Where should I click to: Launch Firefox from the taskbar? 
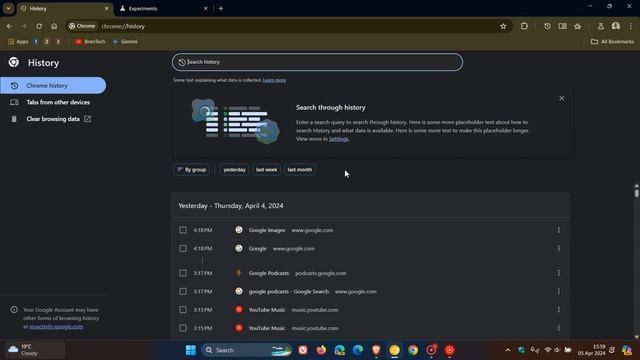click(x=321, y=350)
